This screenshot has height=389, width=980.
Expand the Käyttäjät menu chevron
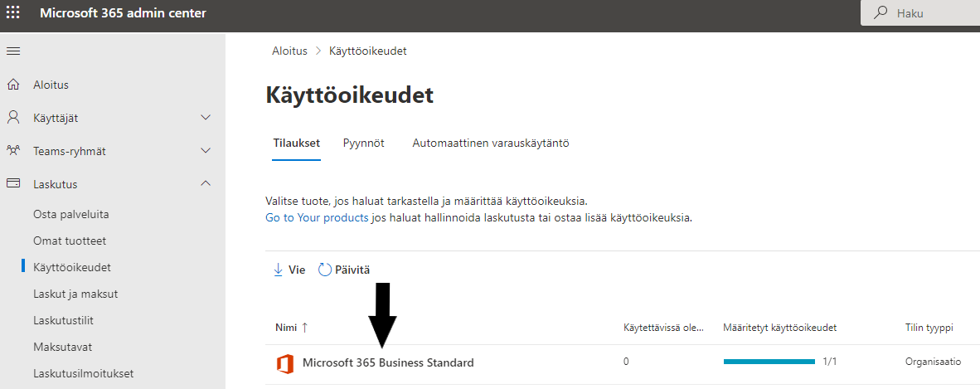pyautogui.click(x=205, y=117)
